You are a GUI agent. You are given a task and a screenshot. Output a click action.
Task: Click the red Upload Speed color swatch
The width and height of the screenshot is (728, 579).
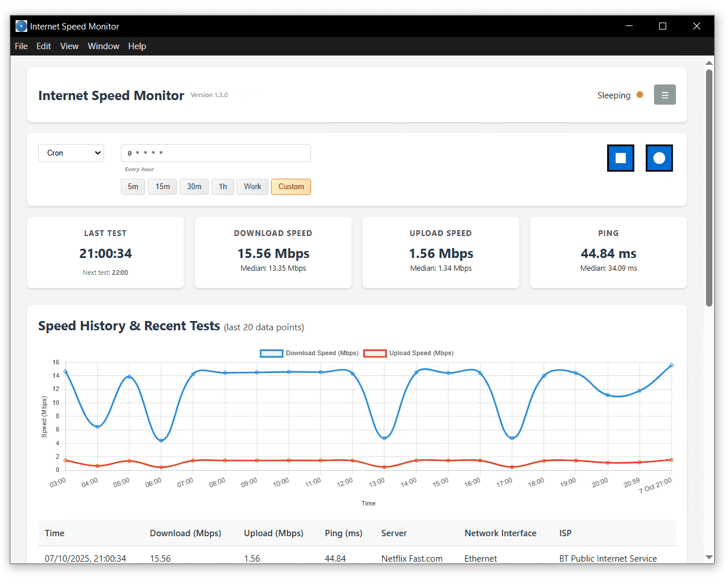pyautogui.click(x=375, y=353)
